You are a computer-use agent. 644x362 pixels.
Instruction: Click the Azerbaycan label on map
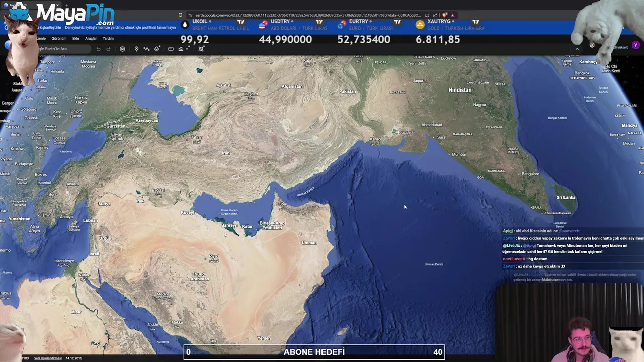click(147, 121)
